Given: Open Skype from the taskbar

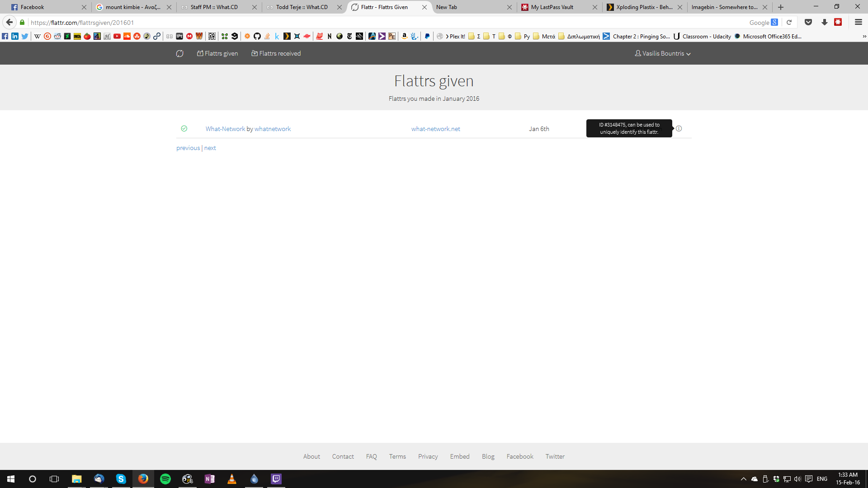Looking at the screenshot, I should pos(121,479).
